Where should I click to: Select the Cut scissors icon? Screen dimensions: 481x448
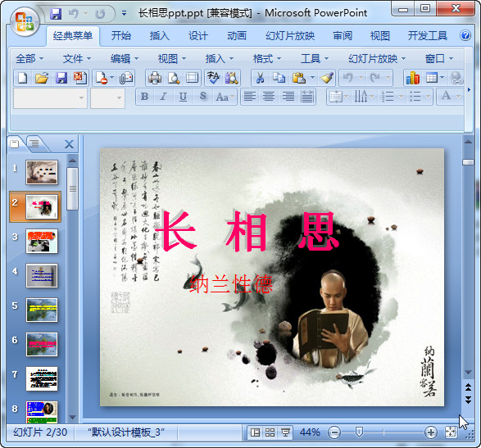(x=260, y=78)
